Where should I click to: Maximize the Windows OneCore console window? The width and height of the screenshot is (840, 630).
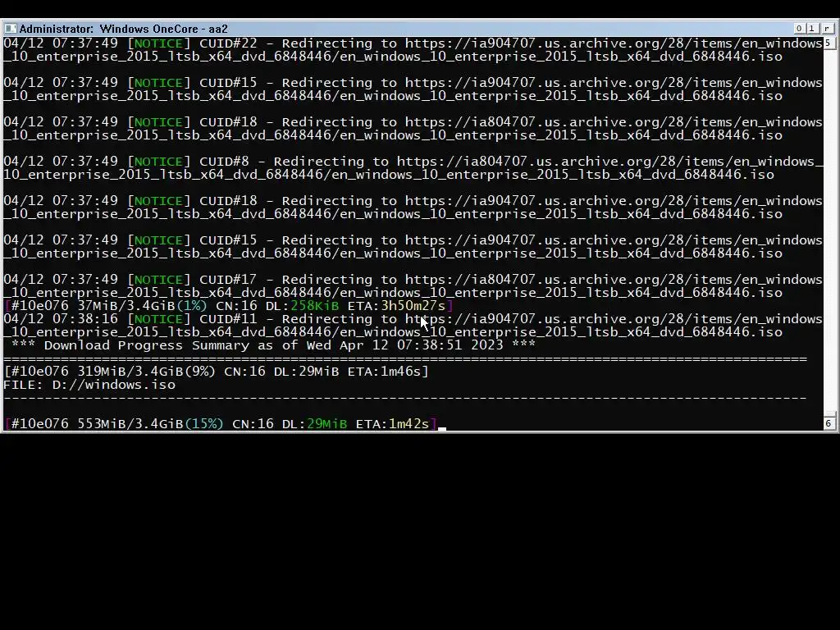[x=811, y=29]
